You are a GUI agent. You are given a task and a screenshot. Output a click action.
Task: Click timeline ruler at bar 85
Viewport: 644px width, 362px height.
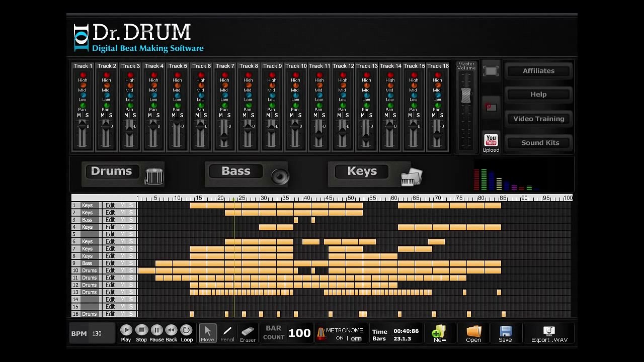tap(503, 198)
